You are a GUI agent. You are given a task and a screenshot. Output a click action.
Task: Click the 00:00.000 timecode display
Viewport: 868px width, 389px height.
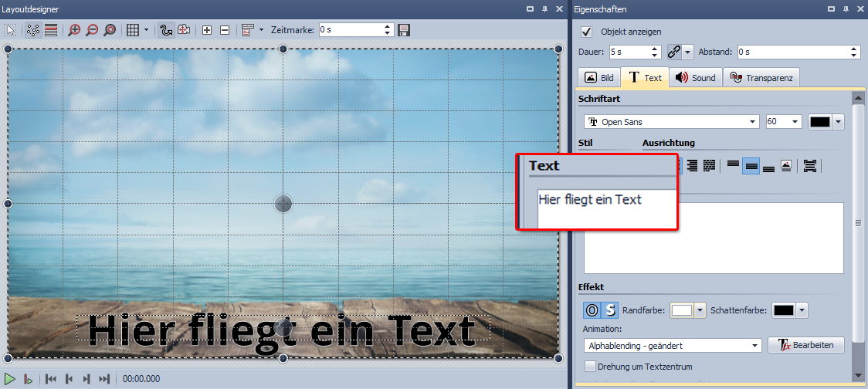pyautogui.click(x=141, y=379)
